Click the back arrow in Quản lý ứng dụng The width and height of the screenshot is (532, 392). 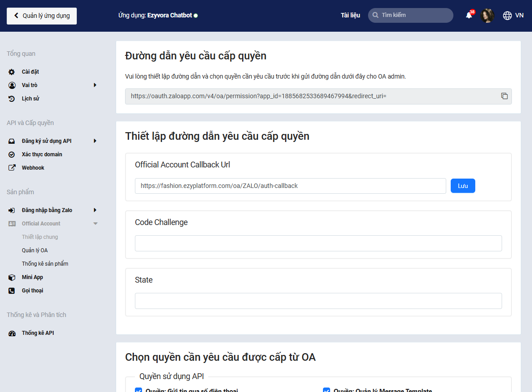(16, 16)
